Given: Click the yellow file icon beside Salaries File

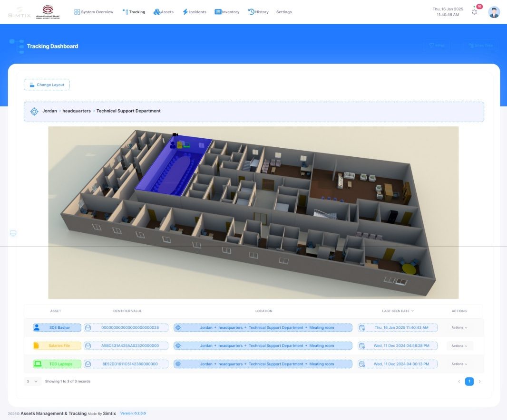Looking at the screenshot, I should 36,345.
